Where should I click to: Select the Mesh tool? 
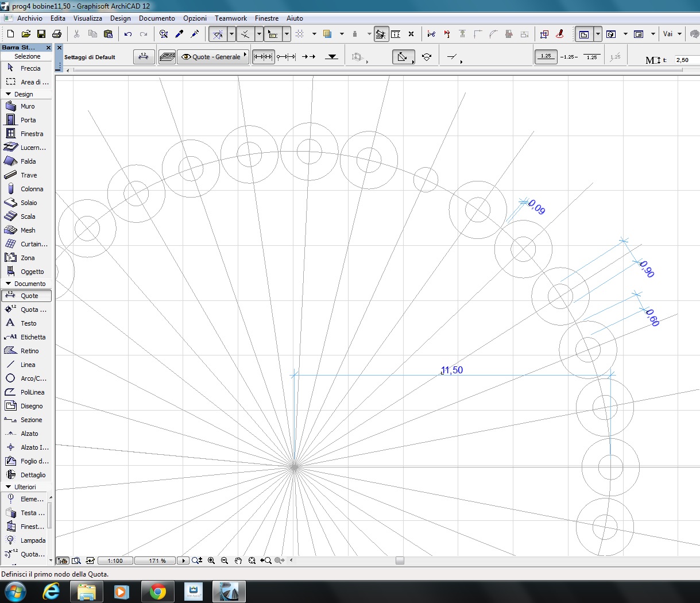pyautogui.click(x=27, y=230)
